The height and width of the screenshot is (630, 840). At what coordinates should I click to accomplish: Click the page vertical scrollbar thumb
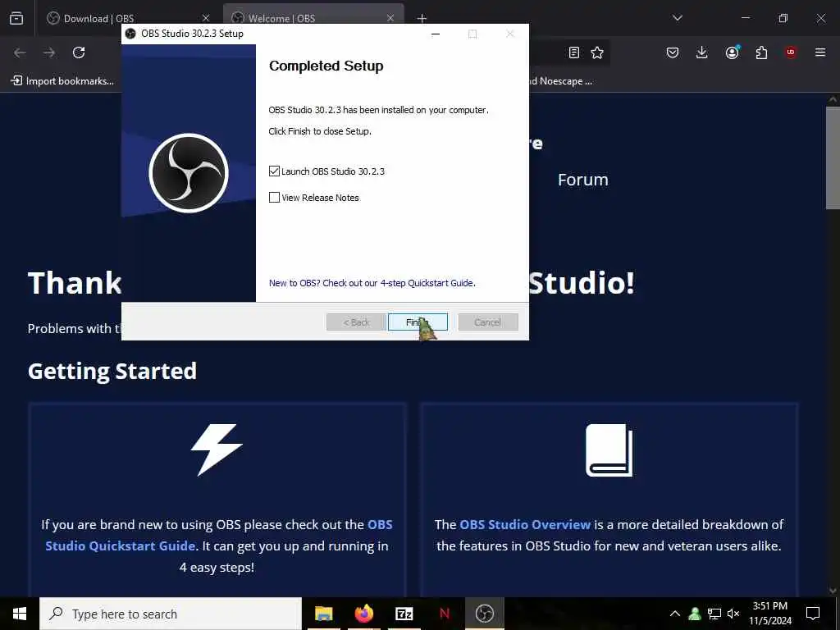(x=833, y=158)
